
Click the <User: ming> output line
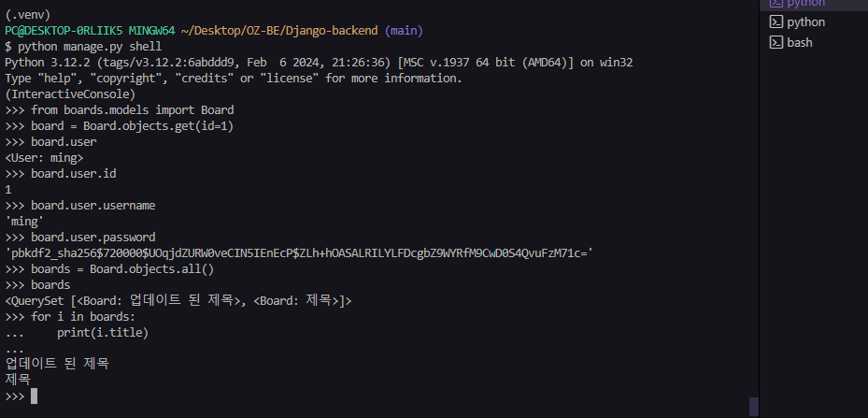[x=44, y=158]
